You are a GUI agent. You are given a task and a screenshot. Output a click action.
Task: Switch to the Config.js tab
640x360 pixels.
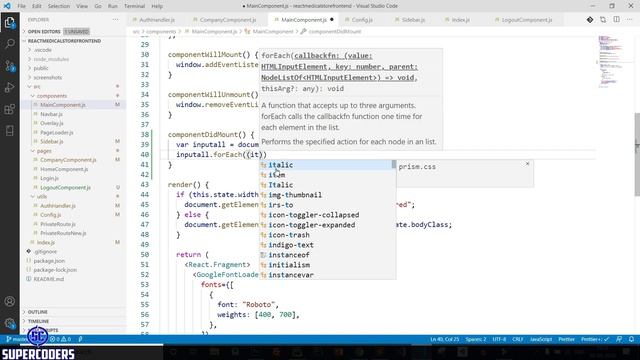pos(362,20)
